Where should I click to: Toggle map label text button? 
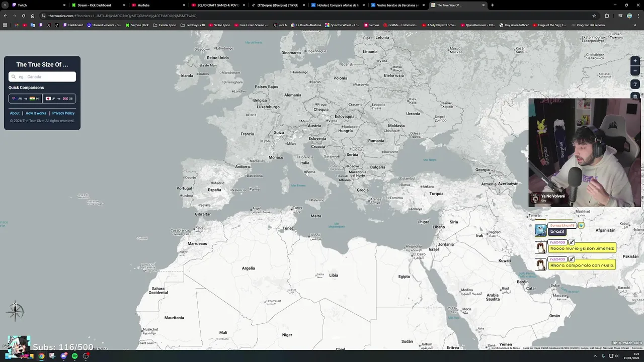[635, 84]
